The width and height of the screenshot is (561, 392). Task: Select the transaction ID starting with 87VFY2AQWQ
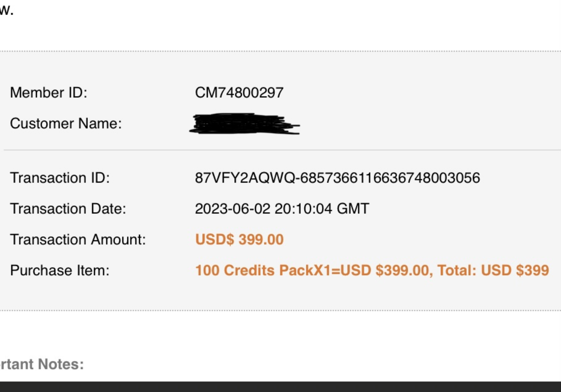tap(337, 178)
